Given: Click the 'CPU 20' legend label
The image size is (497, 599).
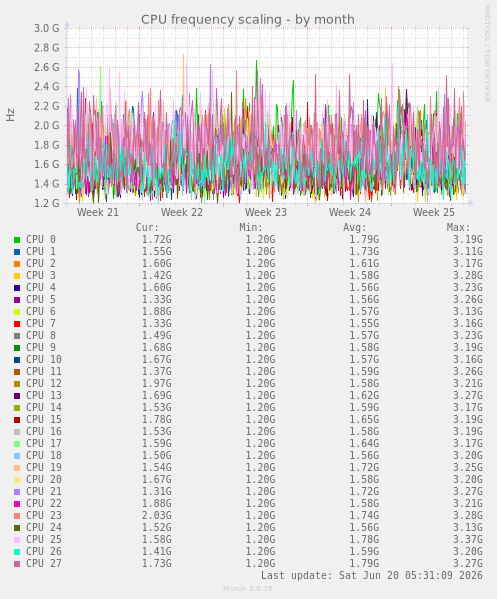Looking at the screenshot, I should [44, 479].
